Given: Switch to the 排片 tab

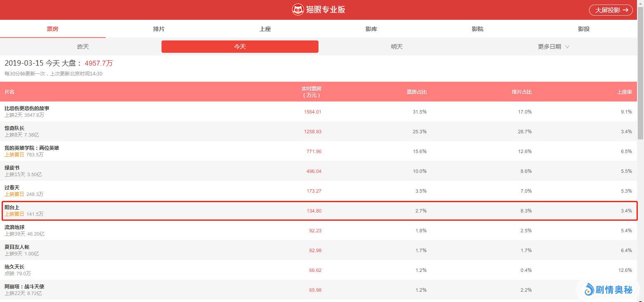Looking at the screenshot, I should 159,29.
